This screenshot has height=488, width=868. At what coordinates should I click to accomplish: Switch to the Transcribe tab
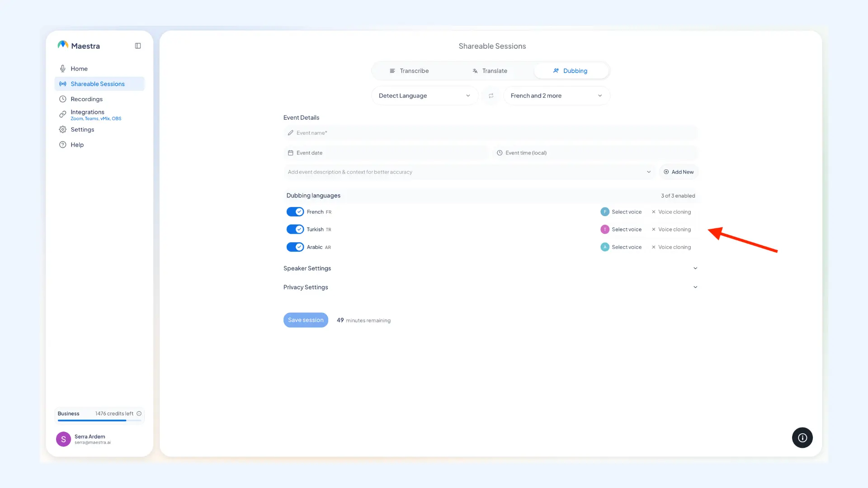[x=409, y=71]
